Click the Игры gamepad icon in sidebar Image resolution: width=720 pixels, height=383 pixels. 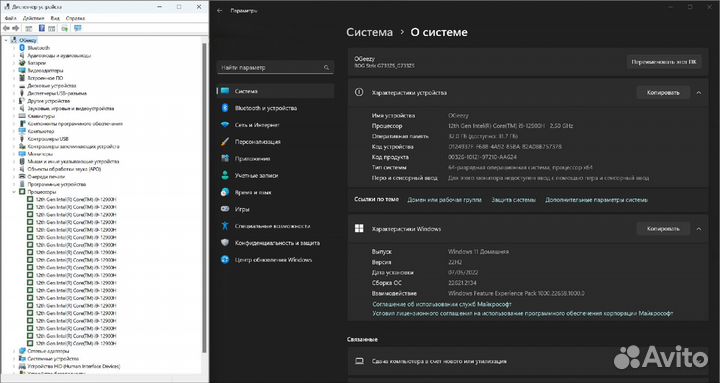coord(225,209)
